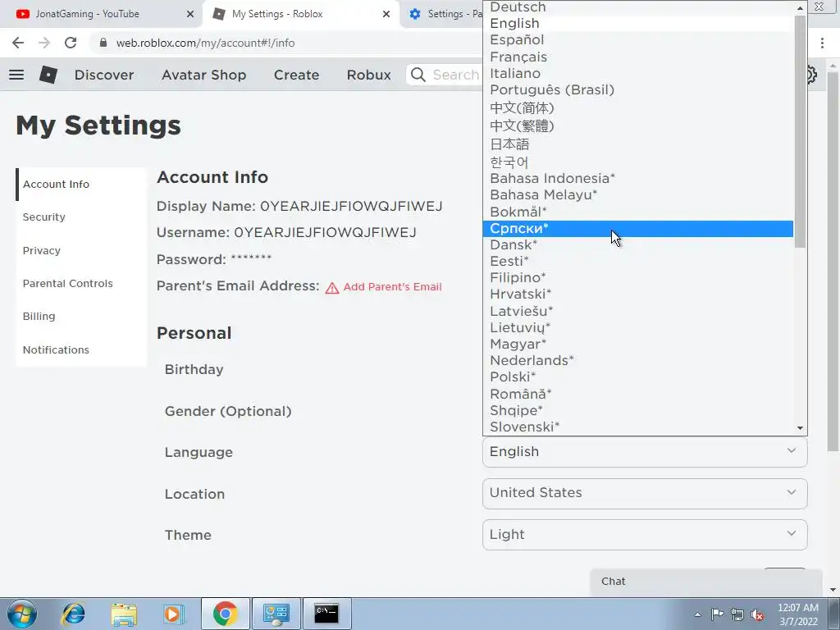Screen dimensions: 840x630
Task: Expand the Theme dropdown showing Light
Action: [645, 535]
